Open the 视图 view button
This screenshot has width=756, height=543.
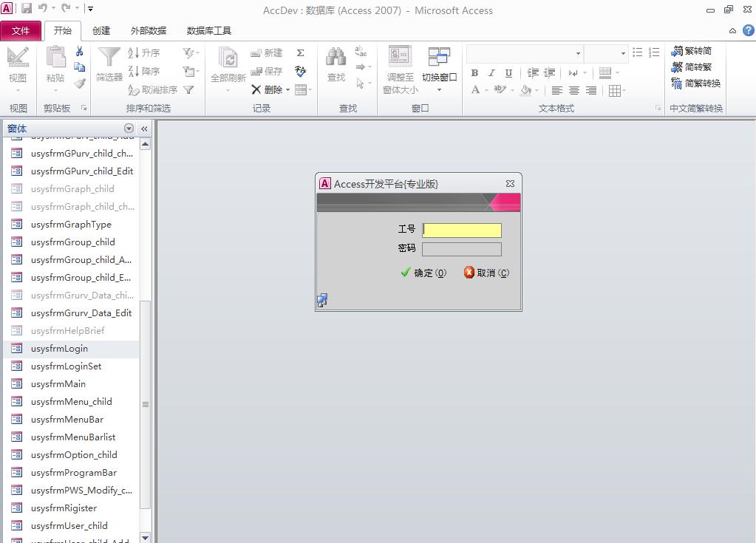coord(18,69)
